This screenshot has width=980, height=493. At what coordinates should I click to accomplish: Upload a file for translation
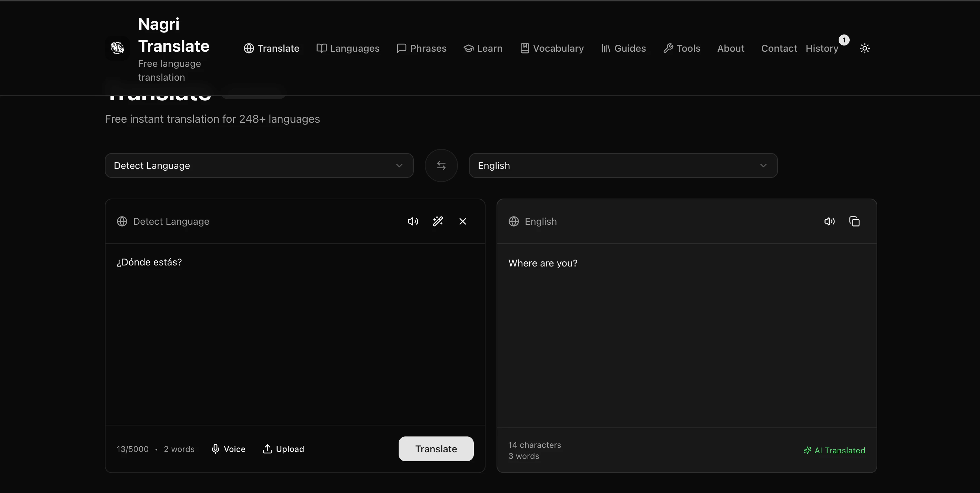tap(283, 449)
